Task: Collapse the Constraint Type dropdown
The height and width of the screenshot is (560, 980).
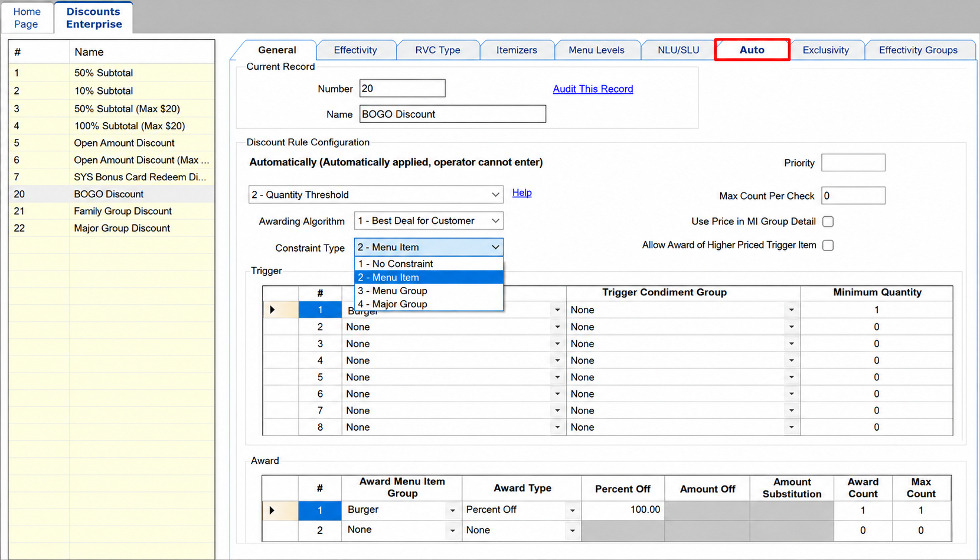Action: (x=429, y=248)
